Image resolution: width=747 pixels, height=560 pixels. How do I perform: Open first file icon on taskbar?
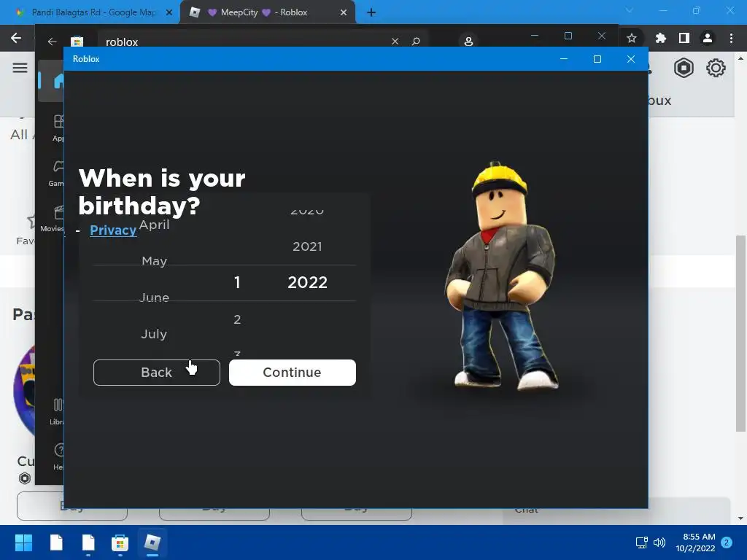(56, 542)
